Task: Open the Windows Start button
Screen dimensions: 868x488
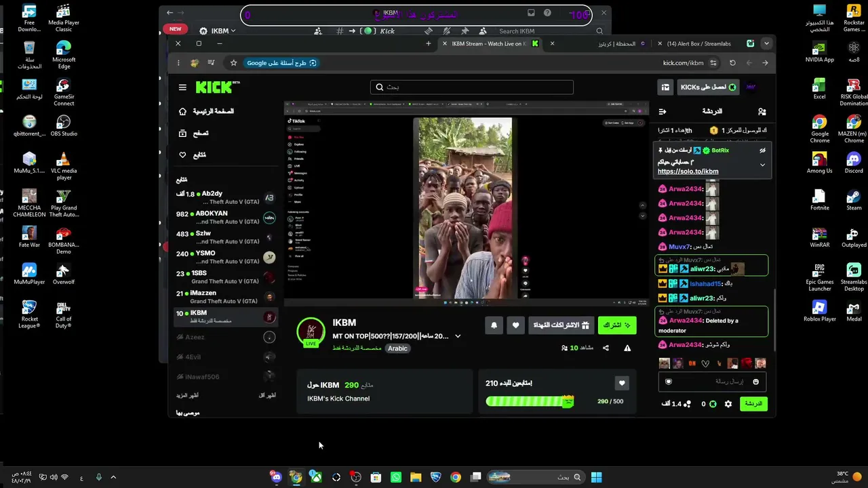Action: 596,477
